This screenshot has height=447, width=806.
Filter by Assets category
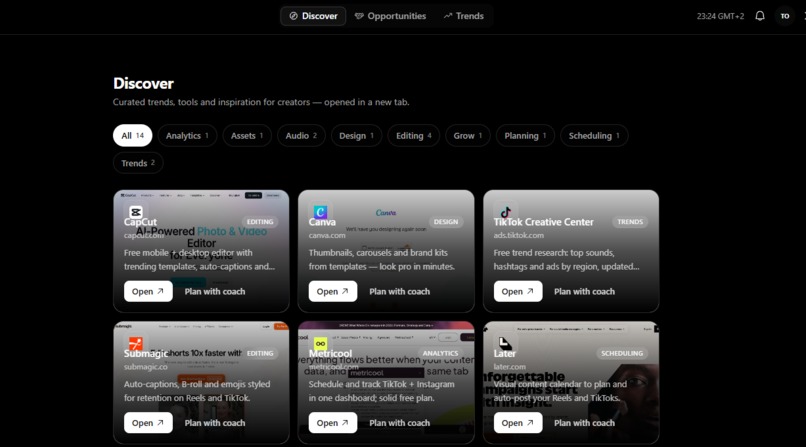[x=247, y=136]
